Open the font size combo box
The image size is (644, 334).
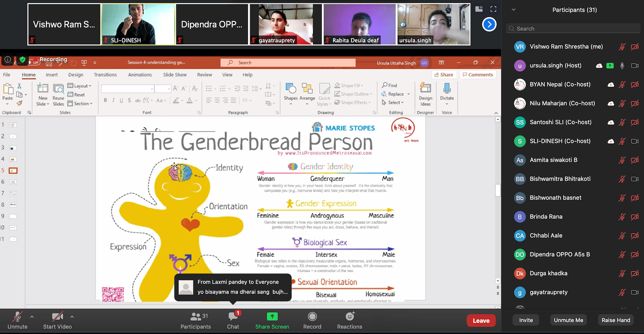tap(163, 89)
